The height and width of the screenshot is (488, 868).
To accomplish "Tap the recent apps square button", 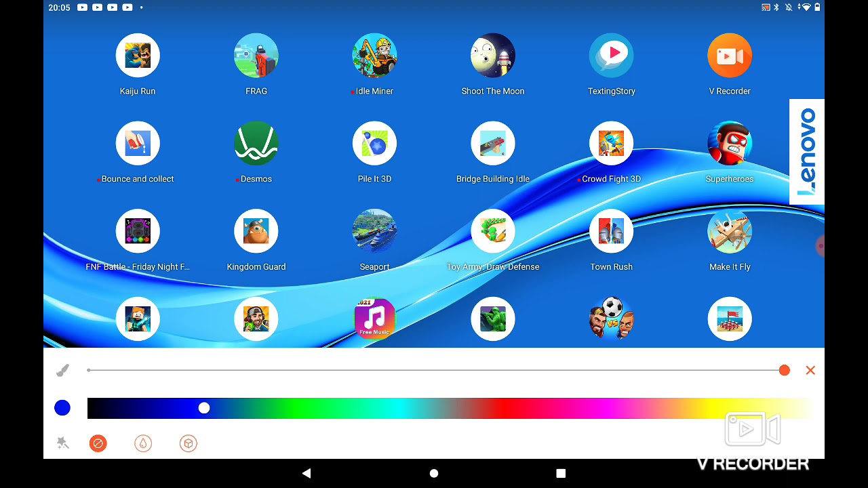I will pos(561,473).
